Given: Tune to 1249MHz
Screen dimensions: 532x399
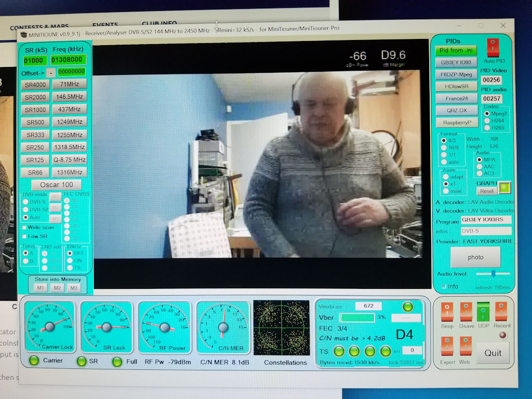Looking at the screenshot, I should click(70, 122).
